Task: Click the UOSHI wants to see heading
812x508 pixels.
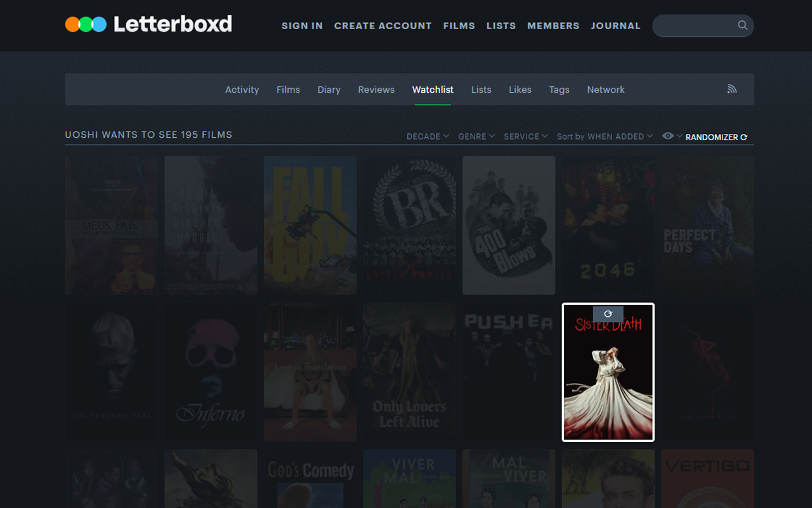Action: click(148, 135)
